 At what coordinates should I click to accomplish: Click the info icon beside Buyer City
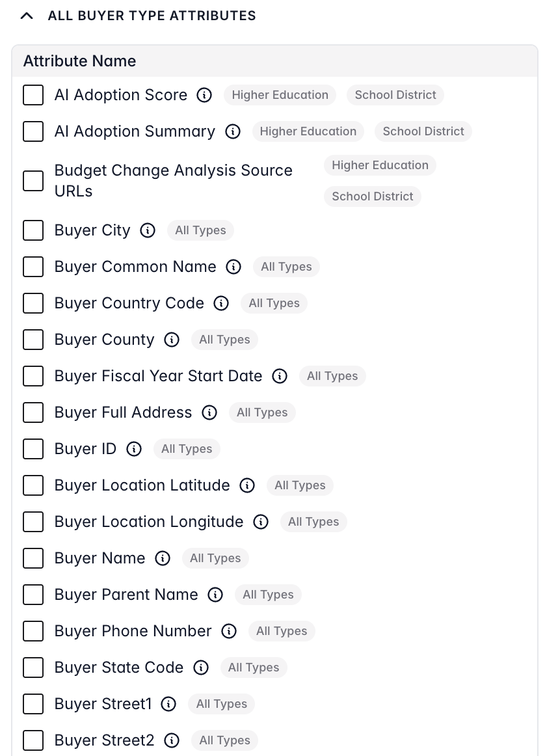148,230
